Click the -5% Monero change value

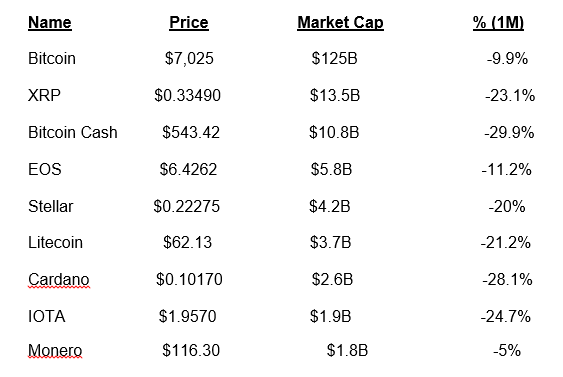click(x=507, y=350)
